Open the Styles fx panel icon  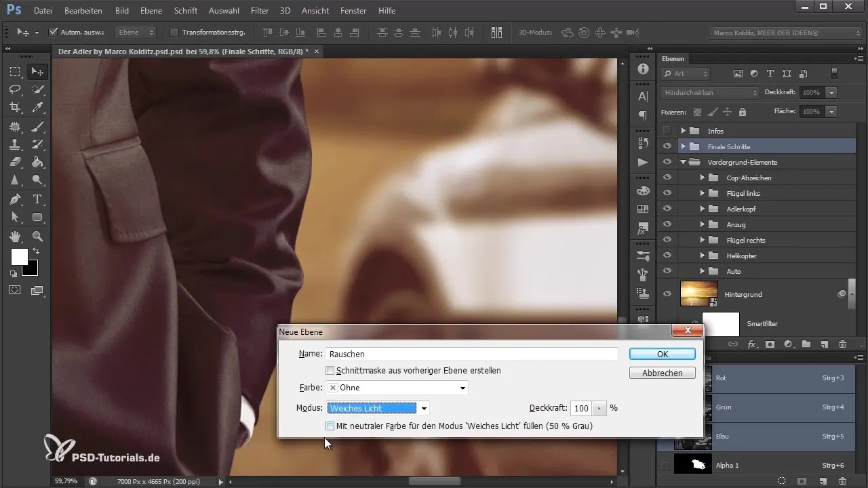pos(643,230)
